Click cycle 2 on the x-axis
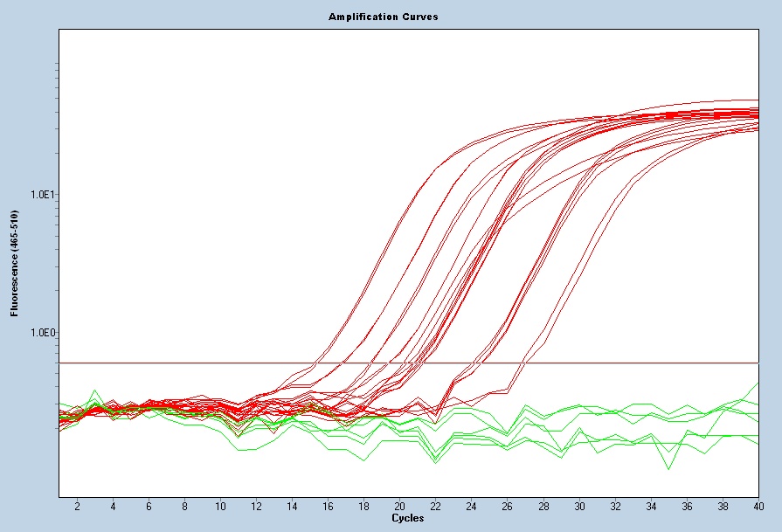The height and width of the screenshot is (532, 782). tap(77, 507)
